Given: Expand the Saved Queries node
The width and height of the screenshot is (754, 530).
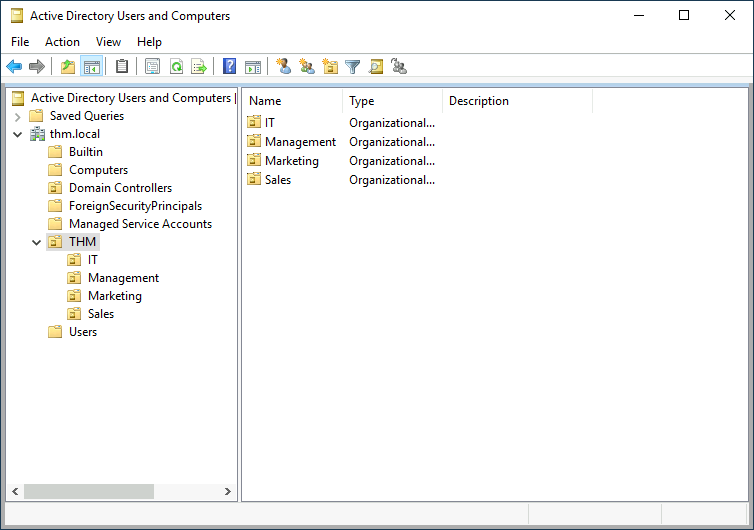Looking at the screenshot, I should pyautogui.click(x=18, y=116).
